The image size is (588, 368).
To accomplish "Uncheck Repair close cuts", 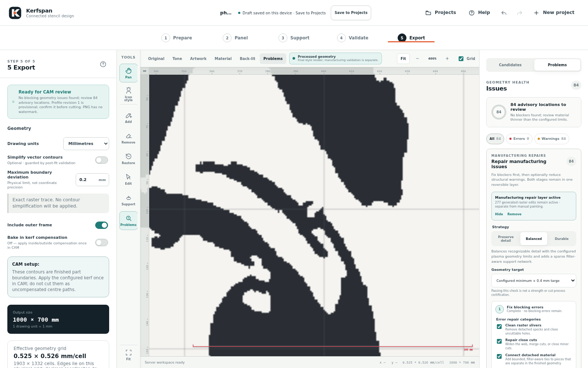I will click(499, 342).
